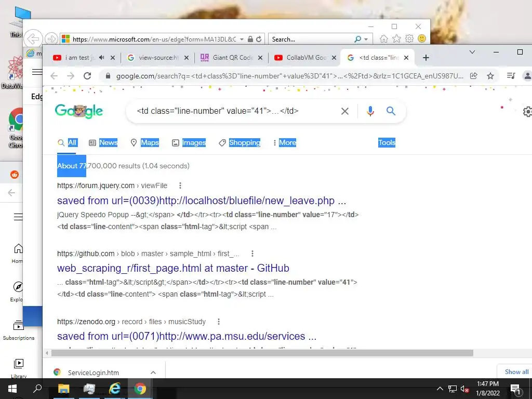Open the web_scraping_r GitHub result
Image resolution: width=532 pixels, height=399 pixels.
pos(173,268)
